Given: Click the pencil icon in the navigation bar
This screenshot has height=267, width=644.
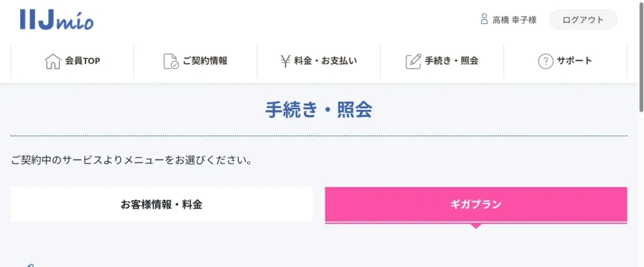Looking at the screenshot, I should (413, 61).
